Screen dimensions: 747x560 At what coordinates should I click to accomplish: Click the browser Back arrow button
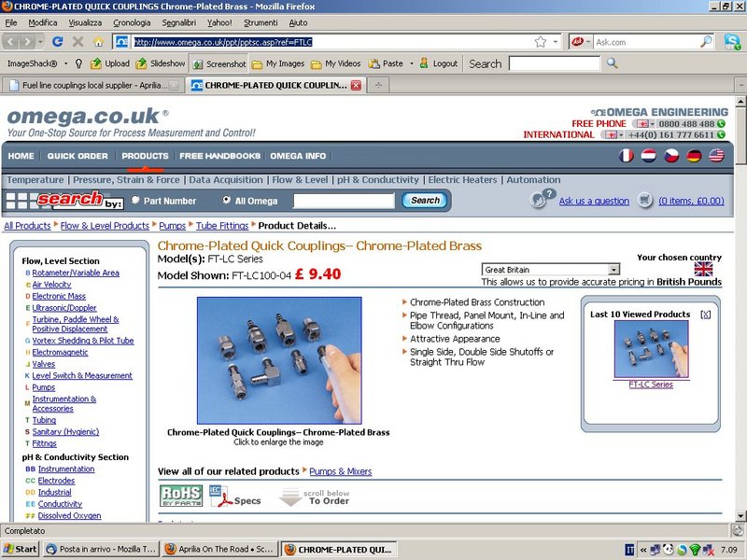click(x=11, y=42)
